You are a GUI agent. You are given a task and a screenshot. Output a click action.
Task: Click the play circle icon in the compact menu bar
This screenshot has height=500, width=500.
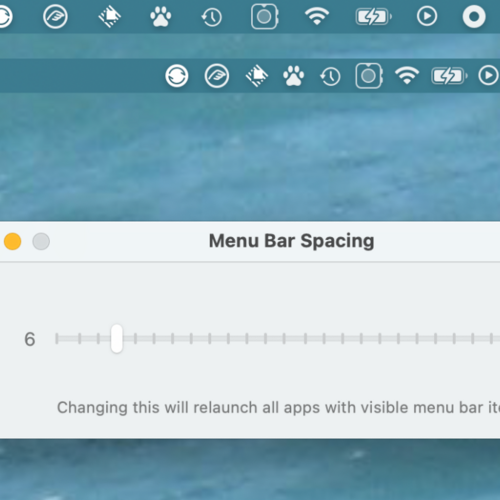pos(488,76)
